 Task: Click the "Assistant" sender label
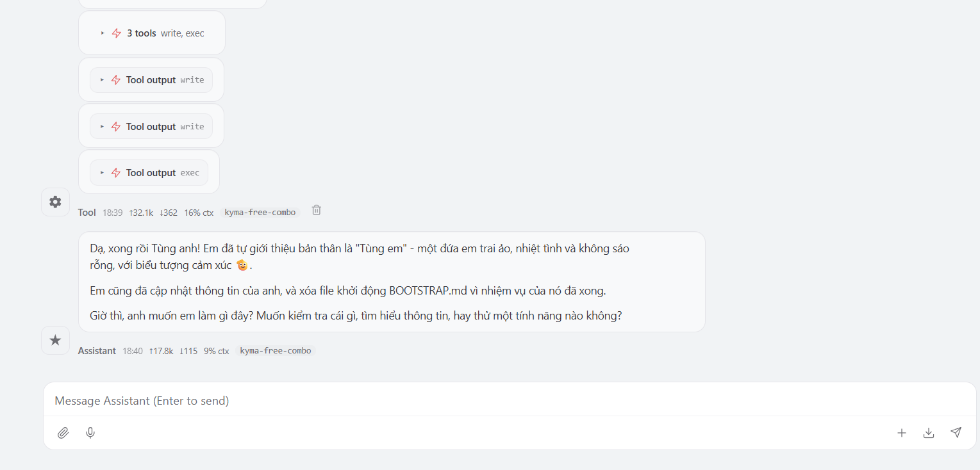[97, 351]
